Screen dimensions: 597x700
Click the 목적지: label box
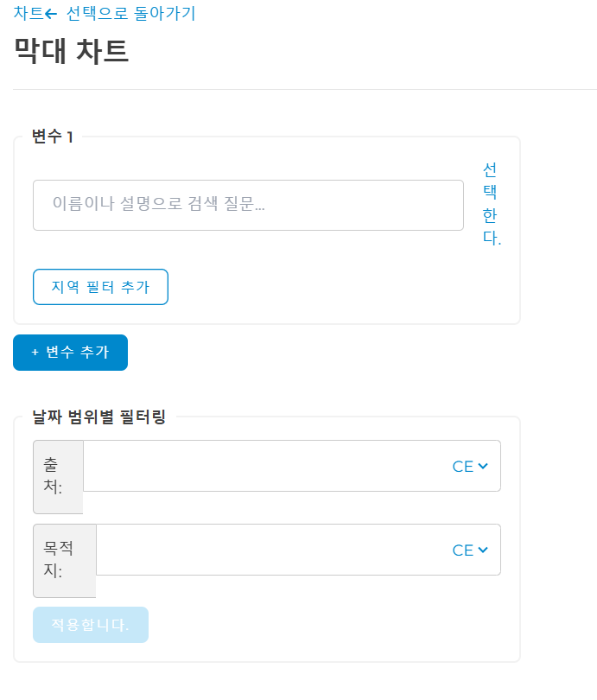pyautogui.click(x=64, y=560)
